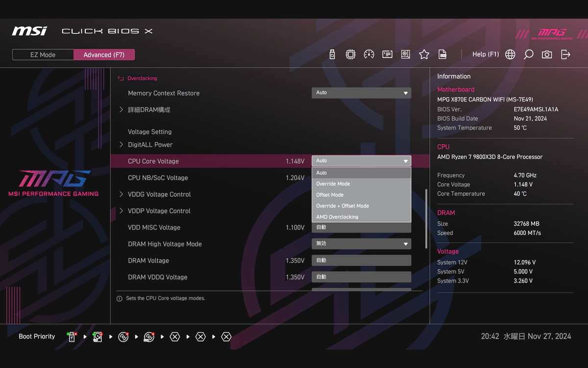Click System 12V reading 12.096 V
Screen dimensions: 588x368
pyautogui.click(x=525, y=263)
